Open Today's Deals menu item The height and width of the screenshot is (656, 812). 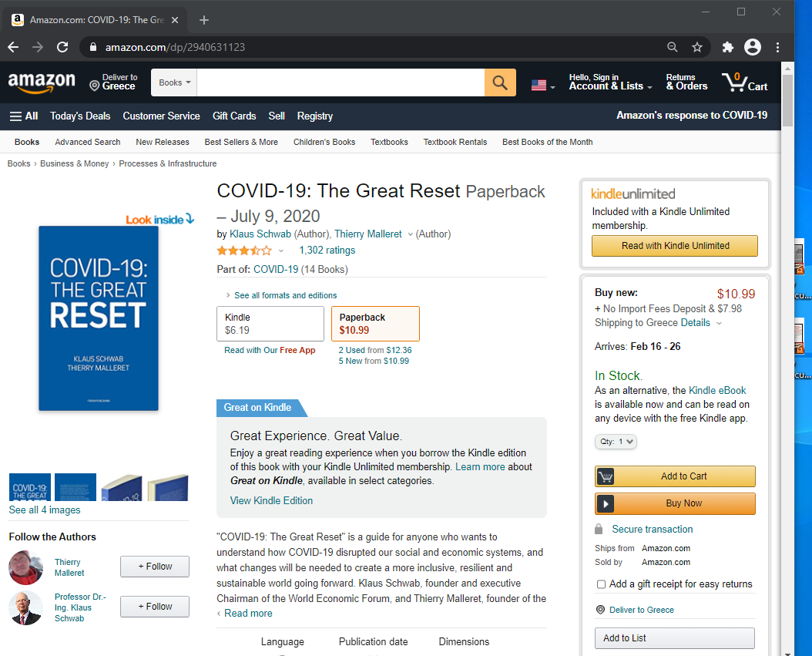pos(80,116)
